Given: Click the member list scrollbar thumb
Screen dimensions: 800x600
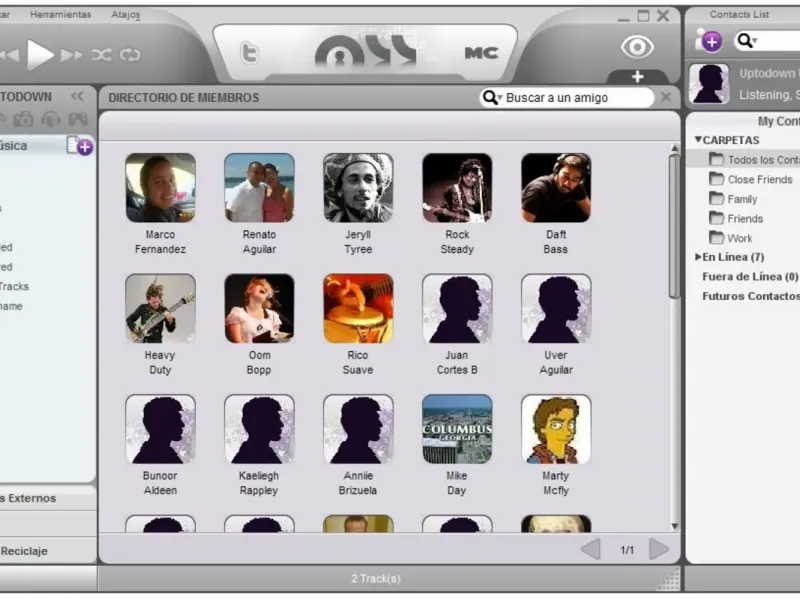Looking at the screenshot, I should (674, 226).
